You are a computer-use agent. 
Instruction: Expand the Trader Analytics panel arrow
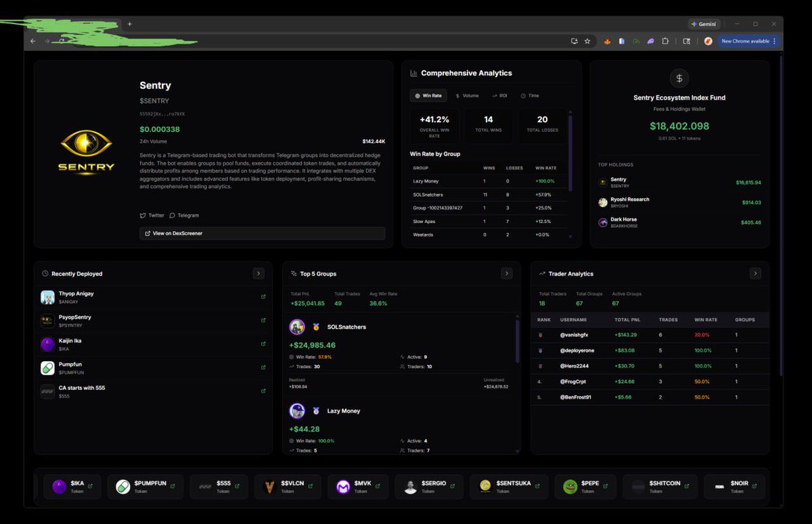[x=756, y=273]
